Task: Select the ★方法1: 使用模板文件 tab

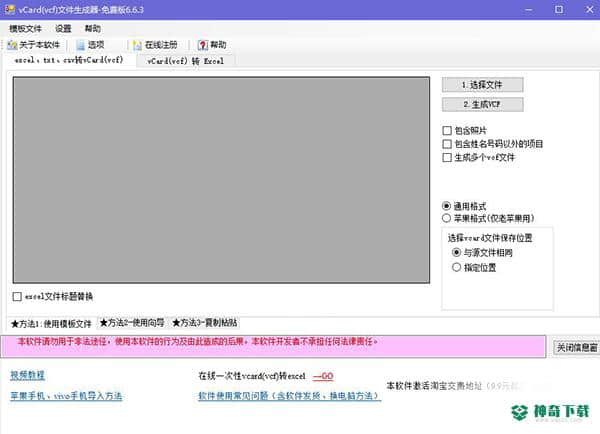Action: point(52,324)
